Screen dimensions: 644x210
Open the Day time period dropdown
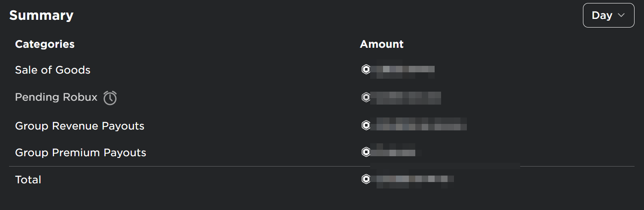608,15
